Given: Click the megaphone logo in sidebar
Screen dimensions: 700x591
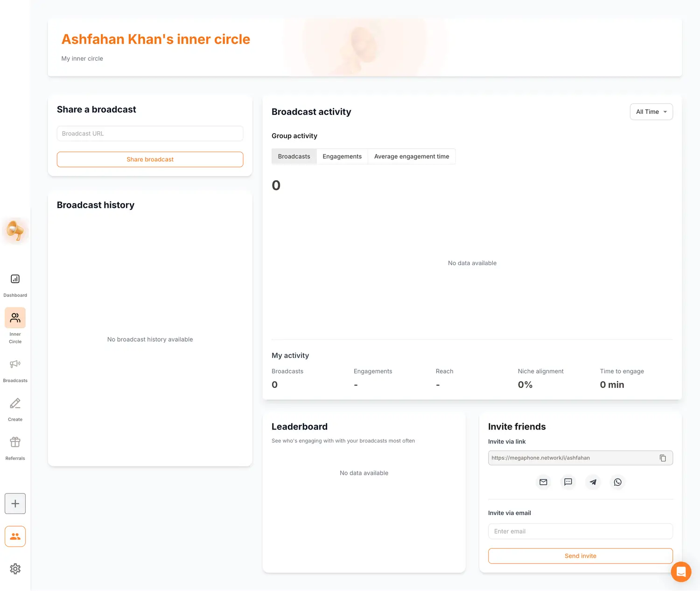Looking at the screenshot, I should [x=15, y=231].
